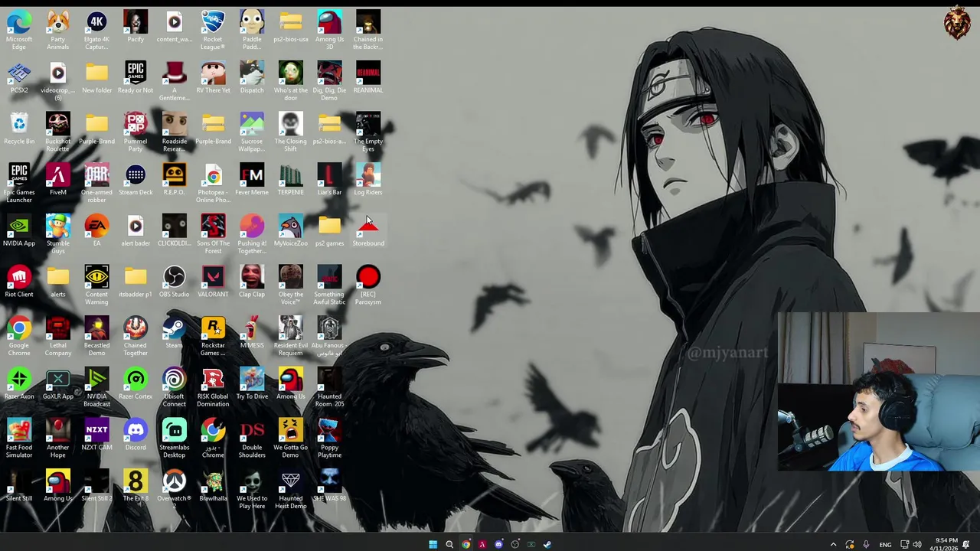Open the Dispatch game shortcut
This screenshot has width=980, height=551.
[252, 78]
